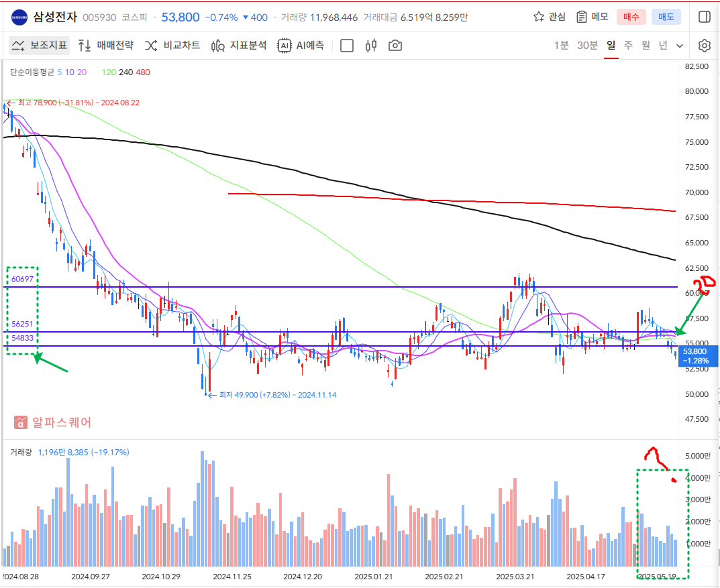Switch to 30분 thirty-minute timeframe

click(587, 46)
